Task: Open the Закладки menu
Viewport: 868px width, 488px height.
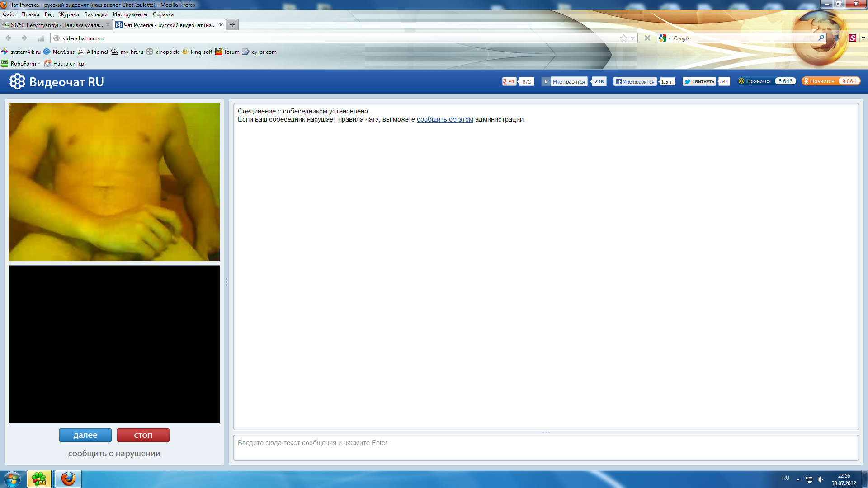Action: [x=96, y=14]
